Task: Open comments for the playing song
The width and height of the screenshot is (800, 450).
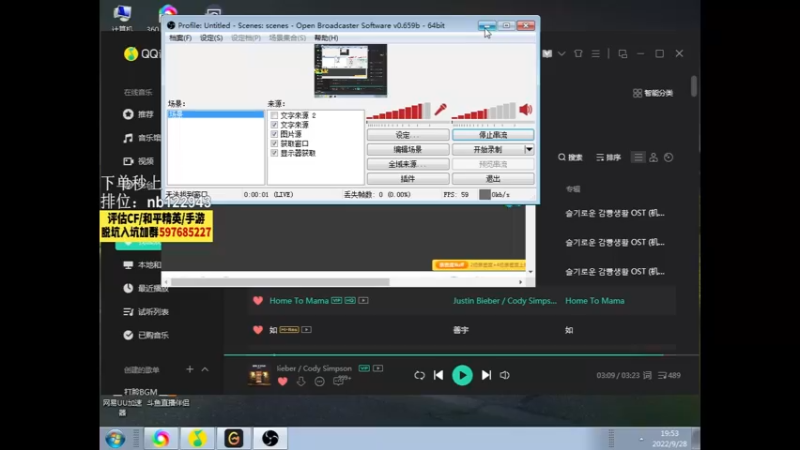Action: (341, 381)
